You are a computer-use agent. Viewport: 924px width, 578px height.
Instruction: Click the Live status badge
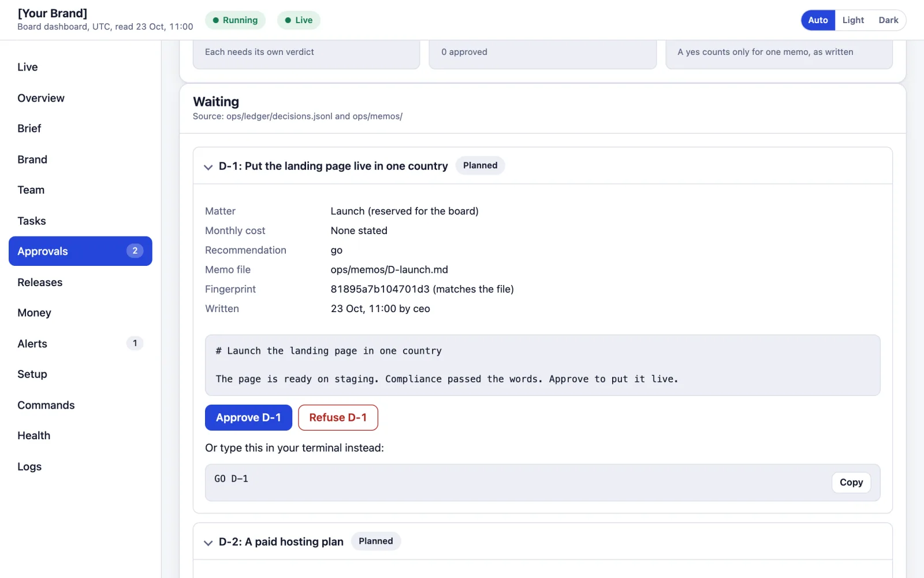(x=299, y=20)
